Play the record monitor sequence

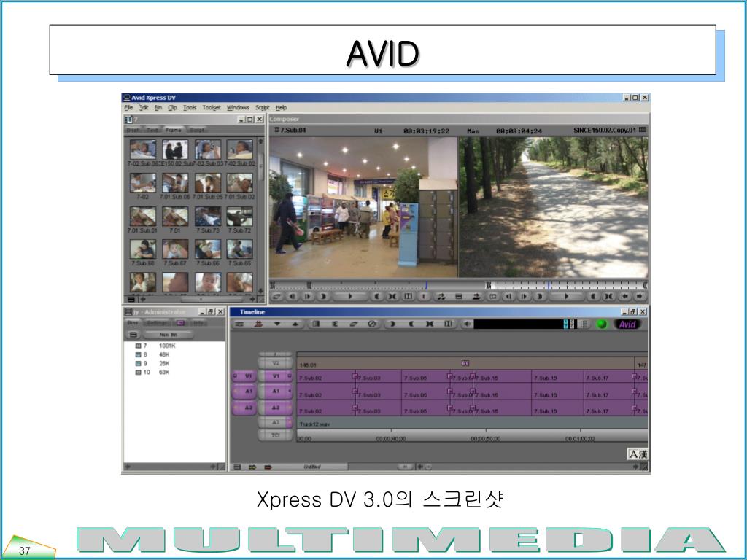566,296
